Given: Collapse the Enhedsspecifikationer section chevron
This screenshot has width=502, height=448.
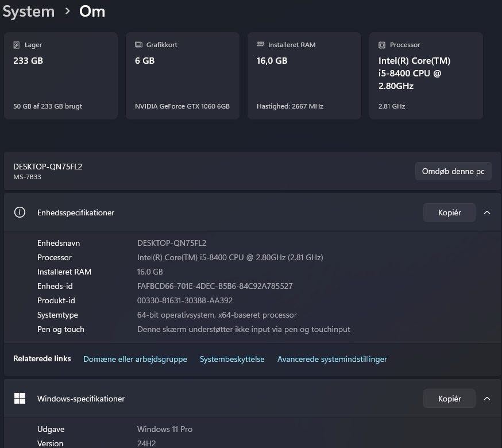Looking at the screenshot, I should [487, 213].
